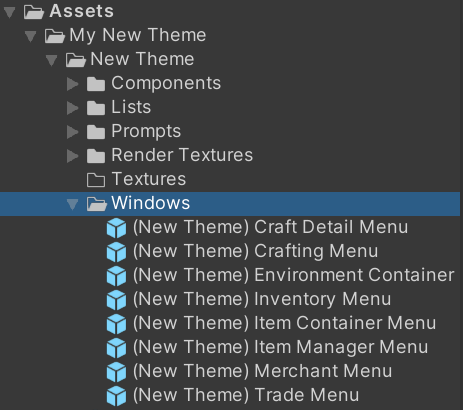Viewport: 463px width, 410px height.
Task: Select (New Theme) Environment Container prefab name
Action: [x=294, y=275]
